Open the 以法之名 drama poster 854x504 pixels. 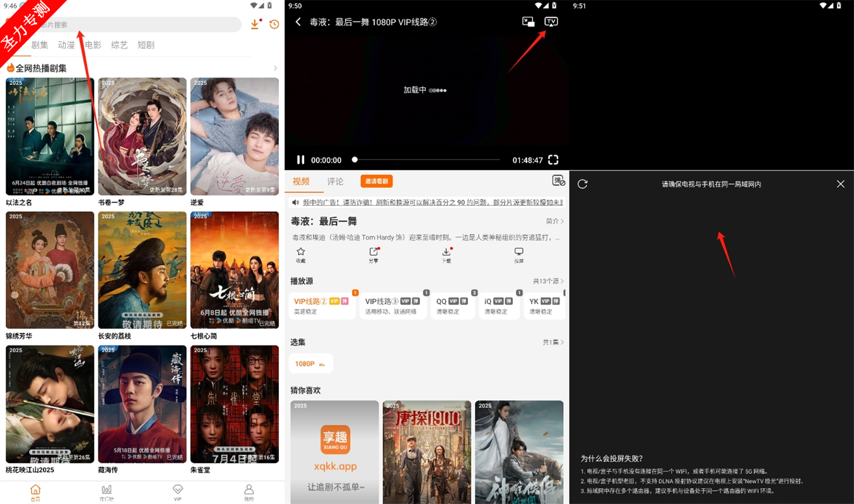click(50, 136)
